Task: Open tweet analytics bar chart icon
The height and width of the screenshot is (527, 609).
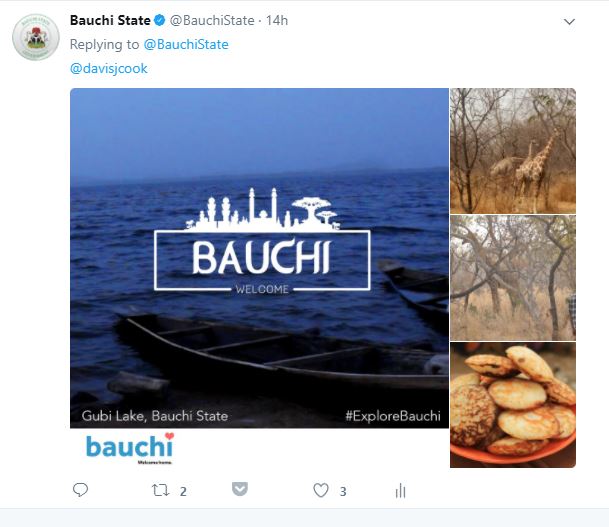Action: (x=400, y=491)
